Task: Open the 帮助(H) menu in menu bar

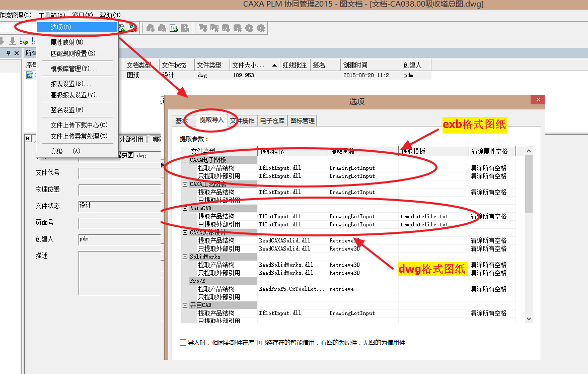Action: [110, 15]
